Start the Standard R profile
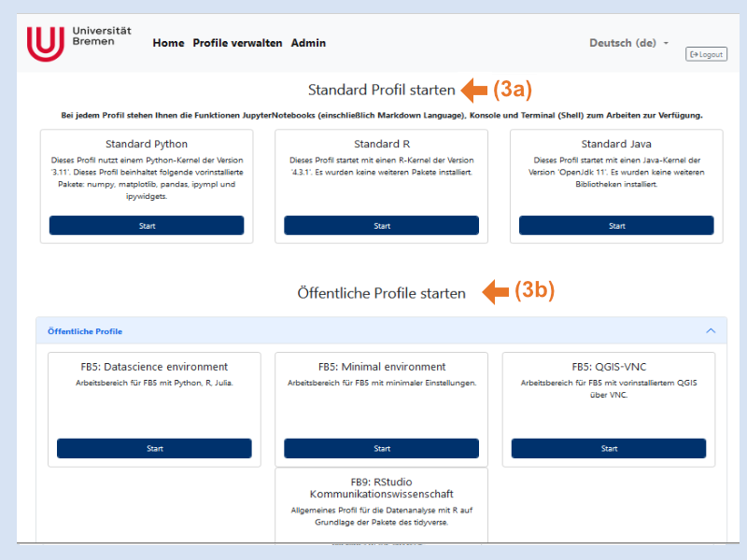Viewport: 747px width, 560px height. click(x=381, y=226)
